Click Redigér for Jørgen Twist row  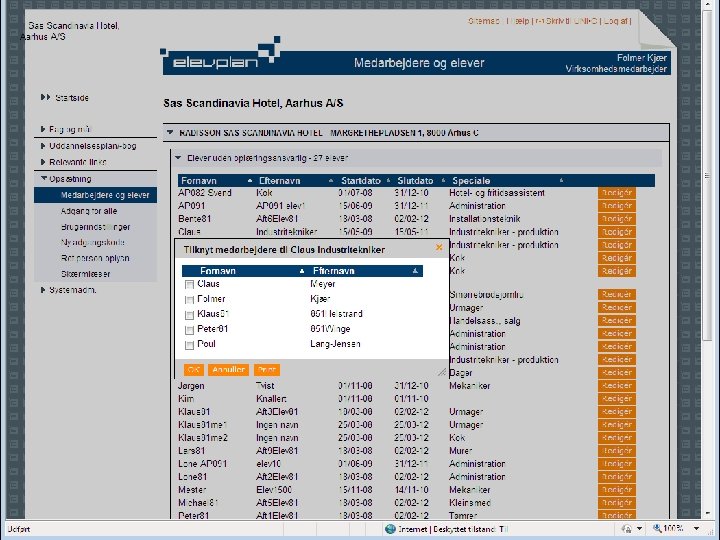(x=617, y=386)
